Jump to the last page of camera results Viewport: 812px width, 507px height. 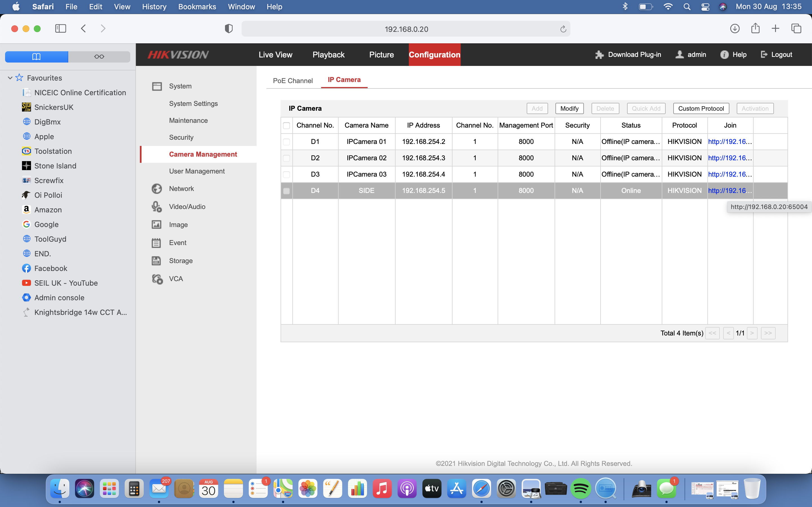tap(768, 333)
